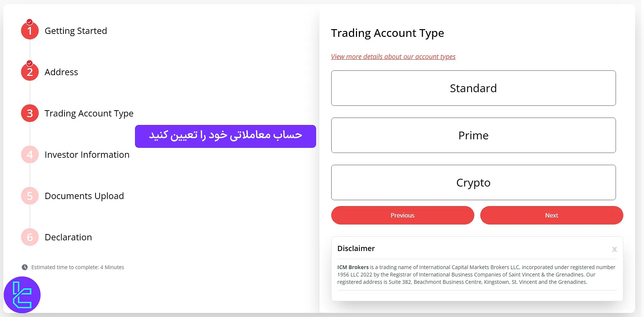Open Getting Started step details

(76, 31)
